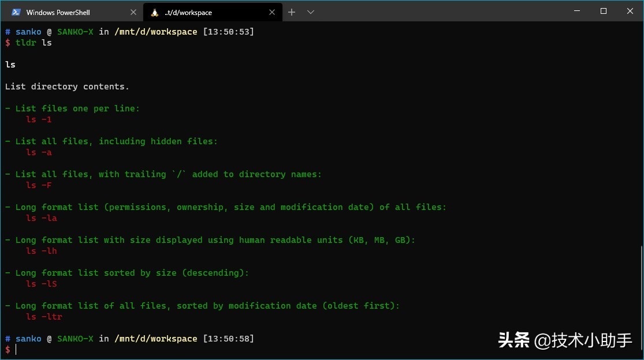Click the 'ls -a' example

(x=39, y=152)
